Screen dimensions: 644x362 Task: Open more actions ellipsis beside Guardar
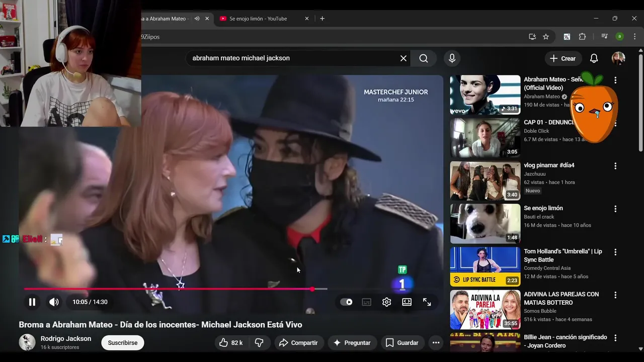[x=436, y=343]
